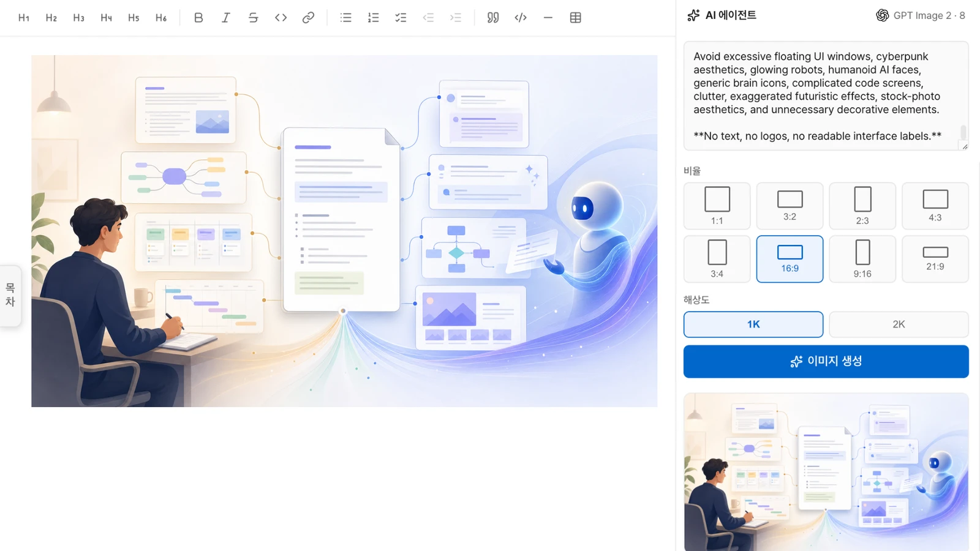The image size is (980, 551).
Task: Select the 1:1 aspect ratio
Action: 717,206
